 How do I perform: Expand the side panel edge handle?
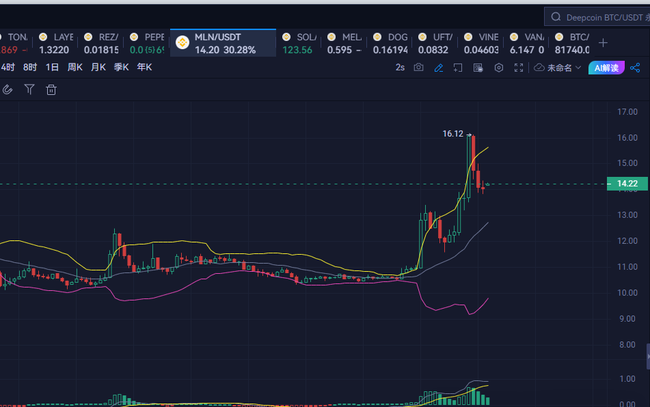pyautogui.click(x=648, y=356)
